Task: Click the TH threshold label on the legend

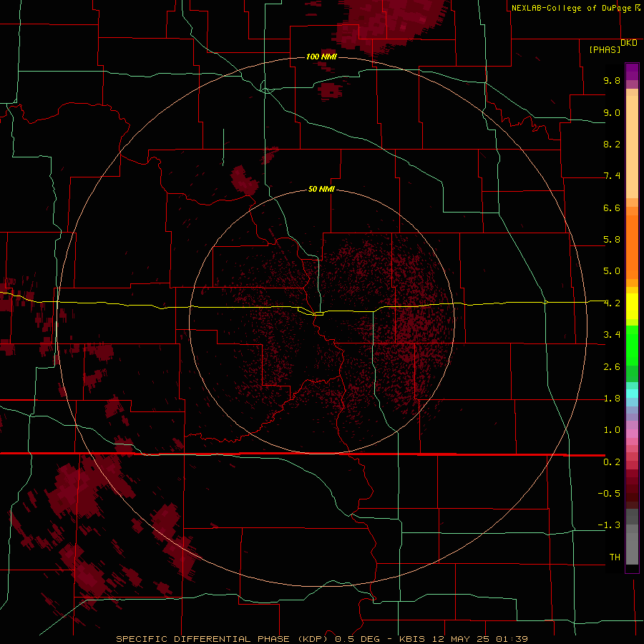Action: pos(615,557)
